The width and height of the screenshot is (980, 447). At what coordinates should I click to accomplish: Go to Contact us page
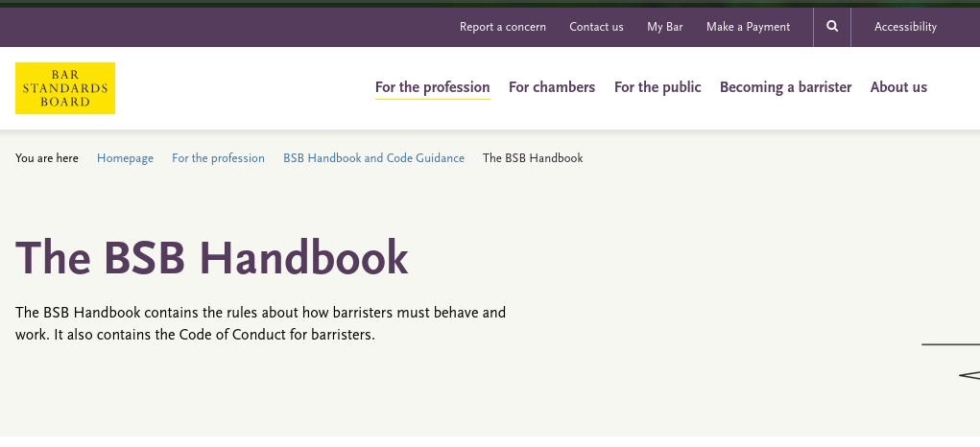click(596, 27)
